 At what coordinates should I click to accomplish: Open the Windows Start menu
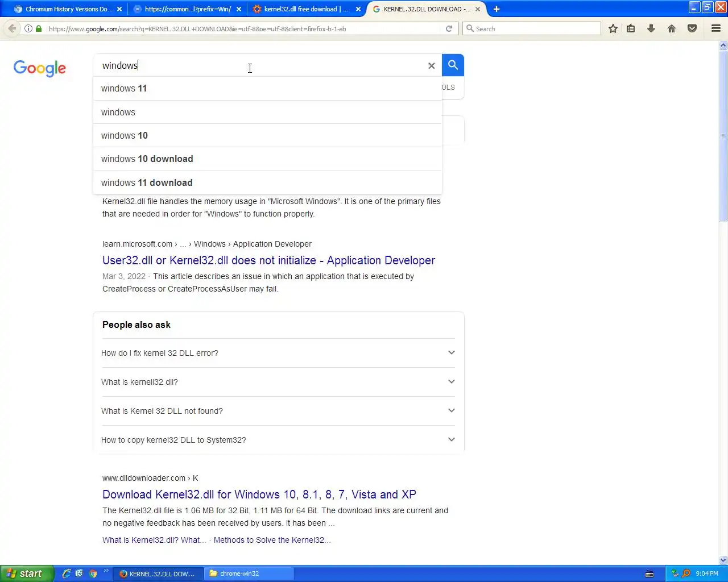tap(27, 573)
